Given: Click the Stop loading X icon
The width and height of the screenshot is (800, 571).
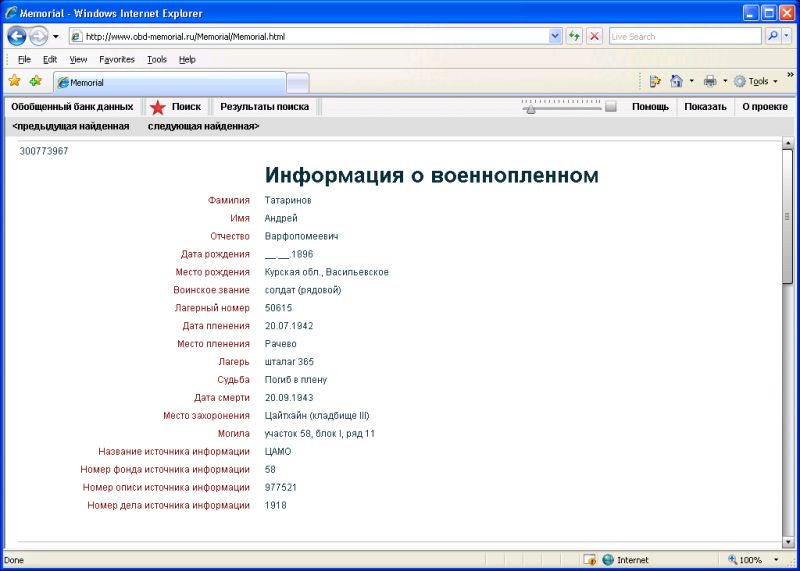Looking at the screenshot, I should (x=594, y=36).
